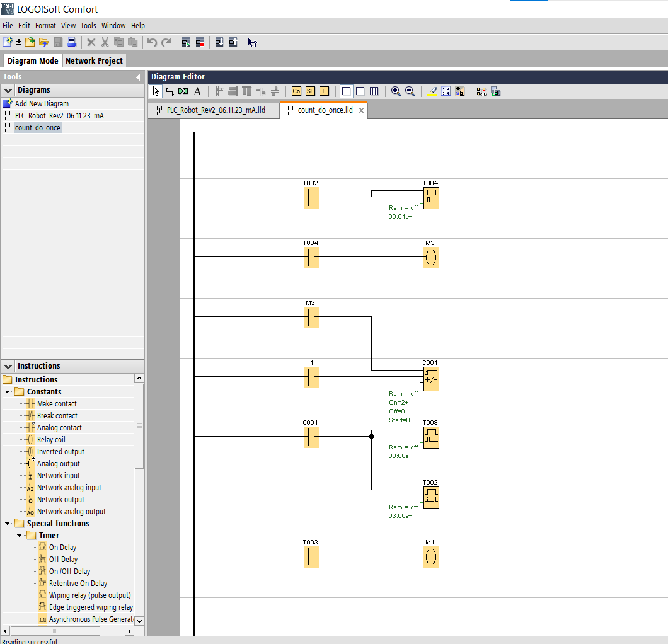Viewport: 668px width, 644px height.
Task: Activate the Connect tool next to the pointer
Action: point(169,91)
